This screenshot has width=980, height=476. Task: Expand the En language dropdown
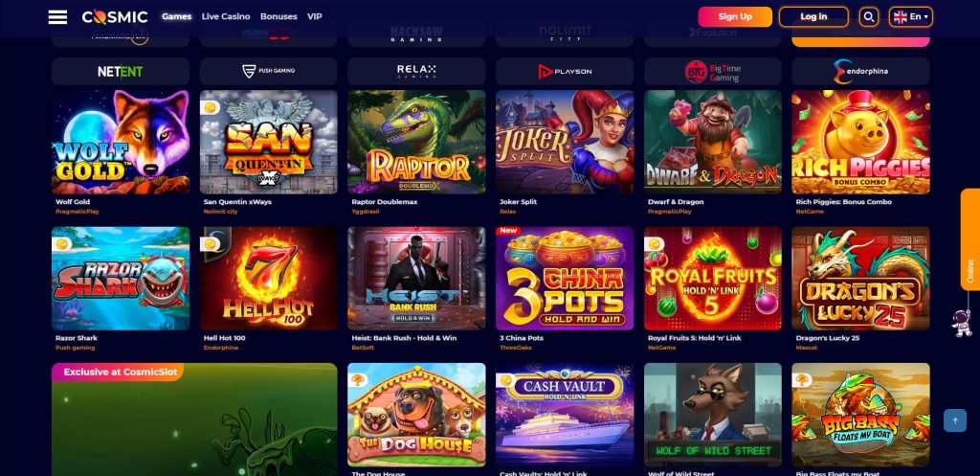tap(911, 17)
